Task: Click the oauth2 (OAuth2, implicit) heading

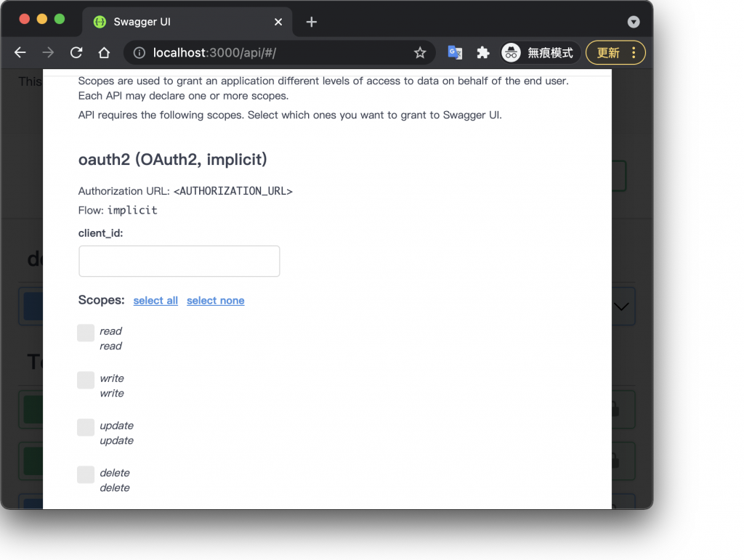Action: [173, 160]
